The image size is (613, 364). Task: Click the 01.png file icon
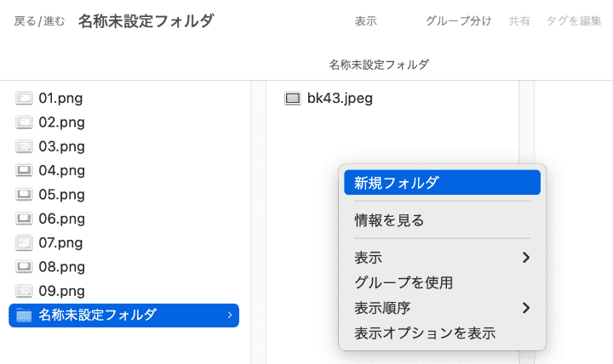24,98
